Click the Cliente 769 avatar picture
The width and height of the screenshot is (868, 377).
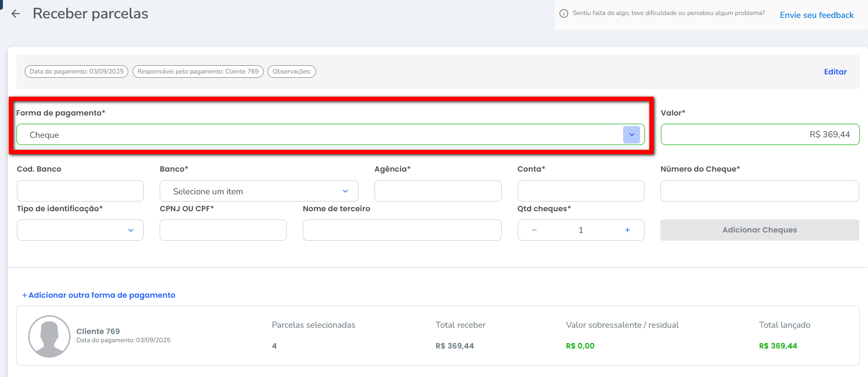coord(49,336)
